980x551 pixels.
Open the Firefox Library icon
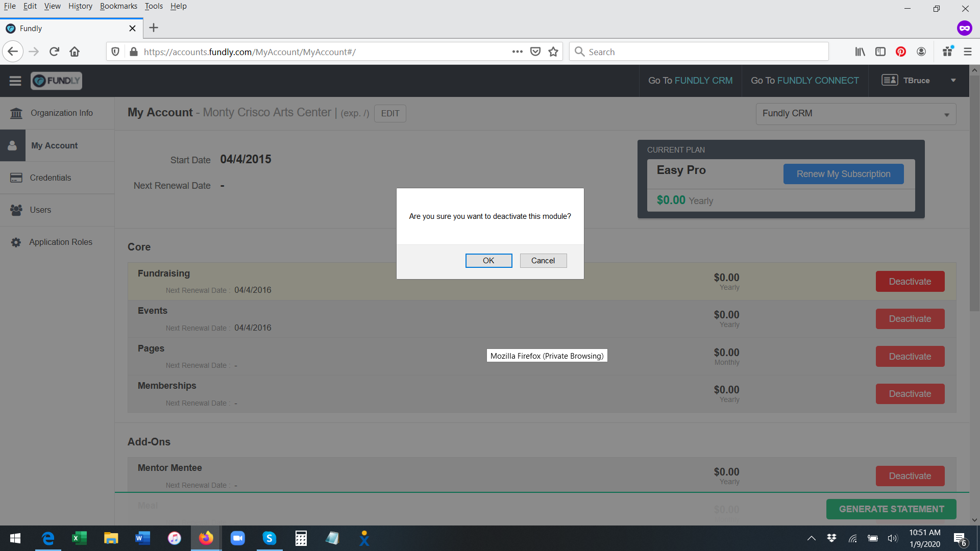[x=860, y=52]
